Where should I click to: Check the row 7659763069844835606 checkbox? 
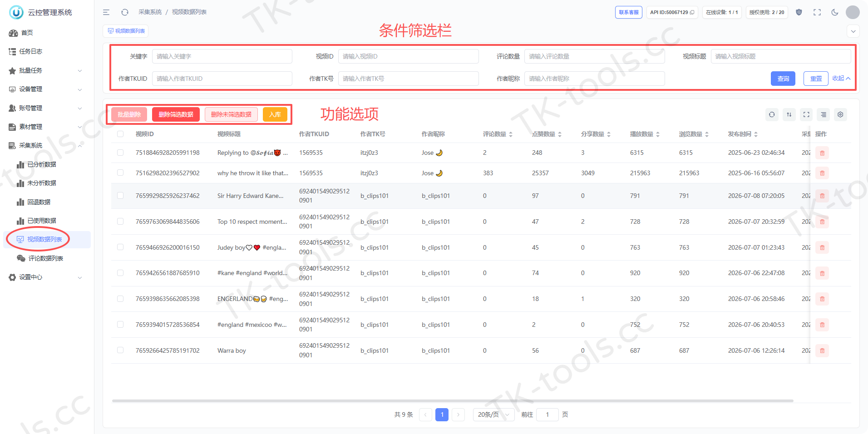[120, 221]
